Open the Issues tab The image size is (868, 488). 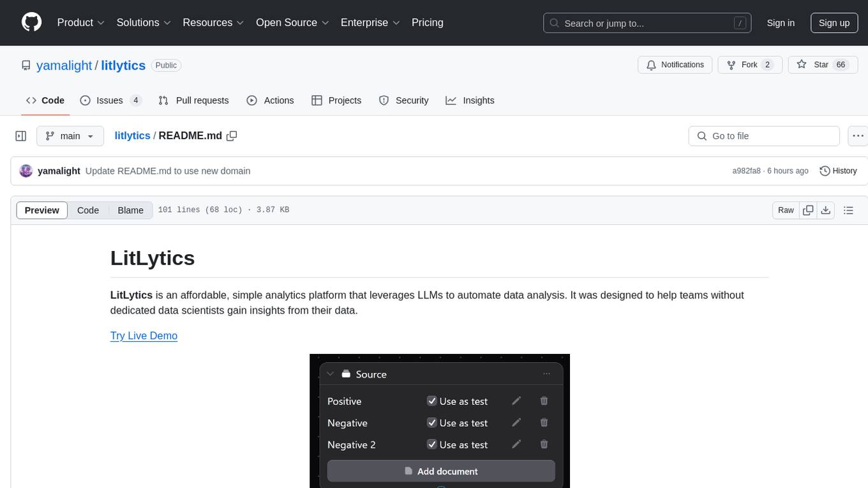pyautogui.click(x=111, y=100)
